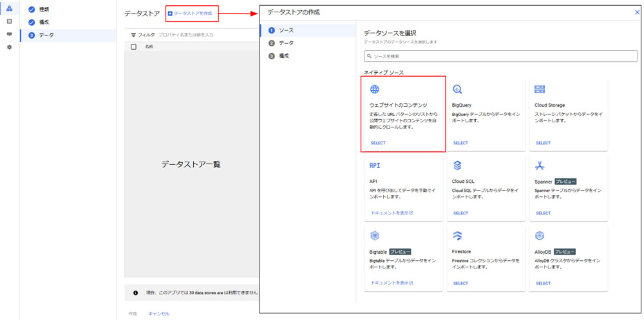Open settings gear in left sidebar

tap(9, 47)
